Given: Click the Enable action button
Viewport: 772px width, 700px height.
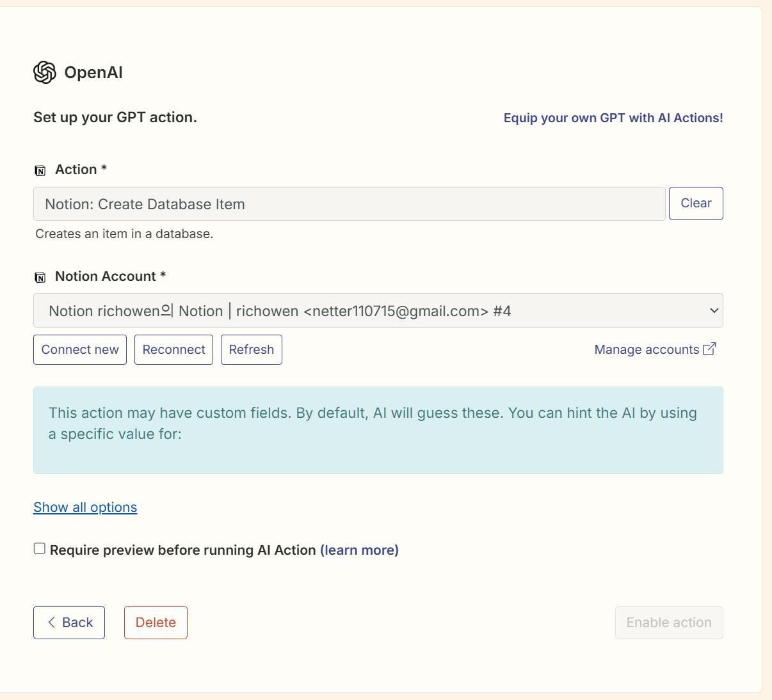Looking at the screenshot, I should click(669, 623).
